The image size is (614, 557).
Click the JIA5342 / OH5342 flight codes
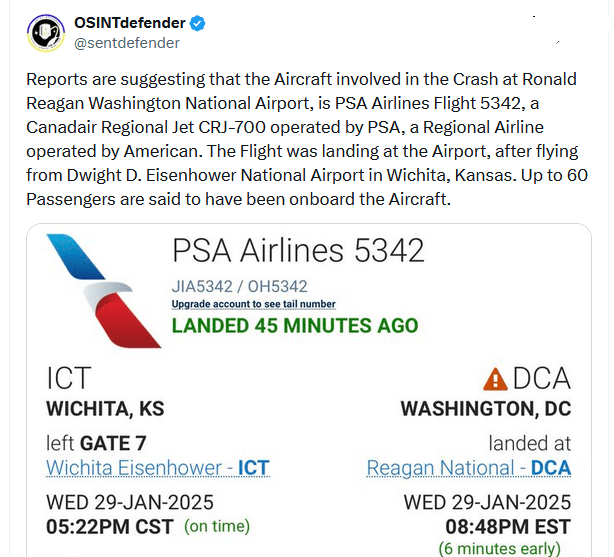coord(239,287)
